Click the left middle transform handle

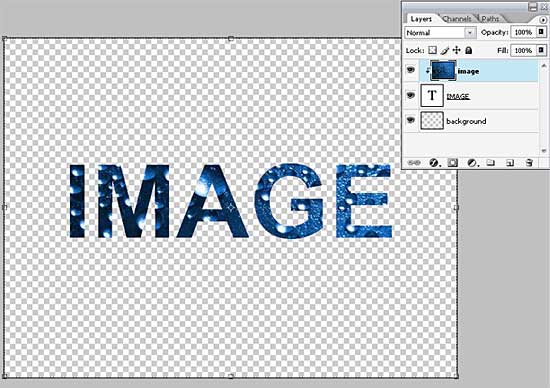[4, 208]
